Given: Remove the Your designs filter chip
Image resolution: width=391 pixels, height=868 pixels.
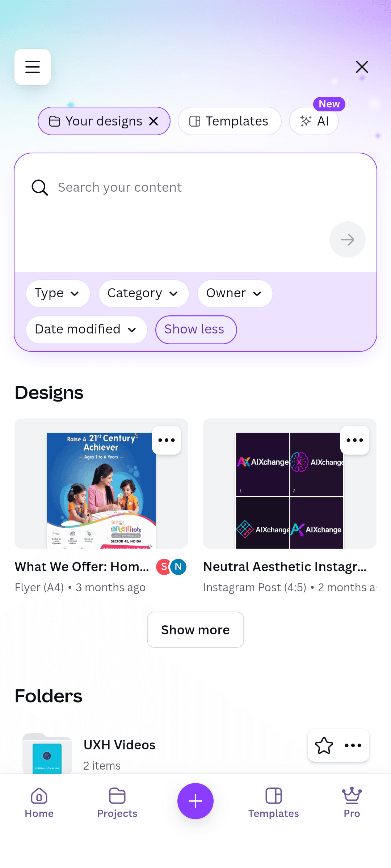Looking at the screenshot, I should click(154, 121).
